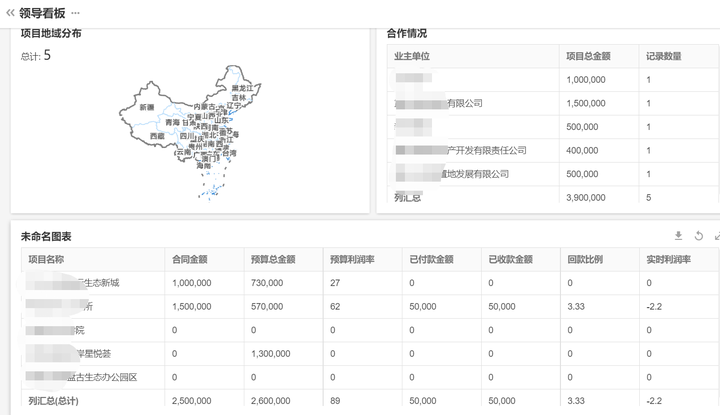Select 黑龙江 region on the map
The image size is (720, 415).
(242, 88)
